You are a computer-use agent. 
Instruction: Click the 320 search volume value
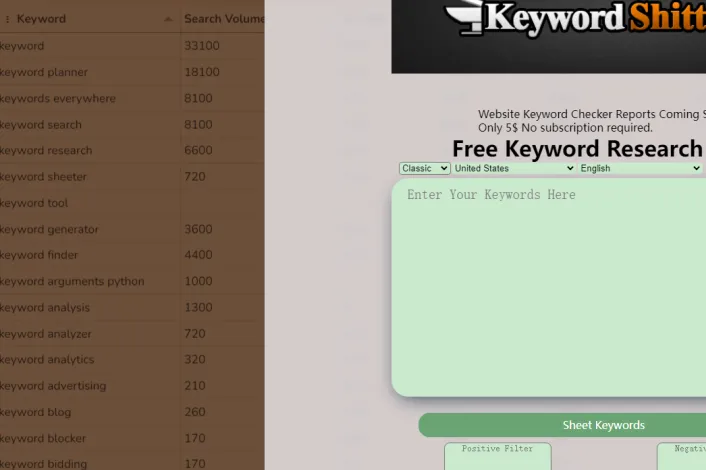(195, 359)
